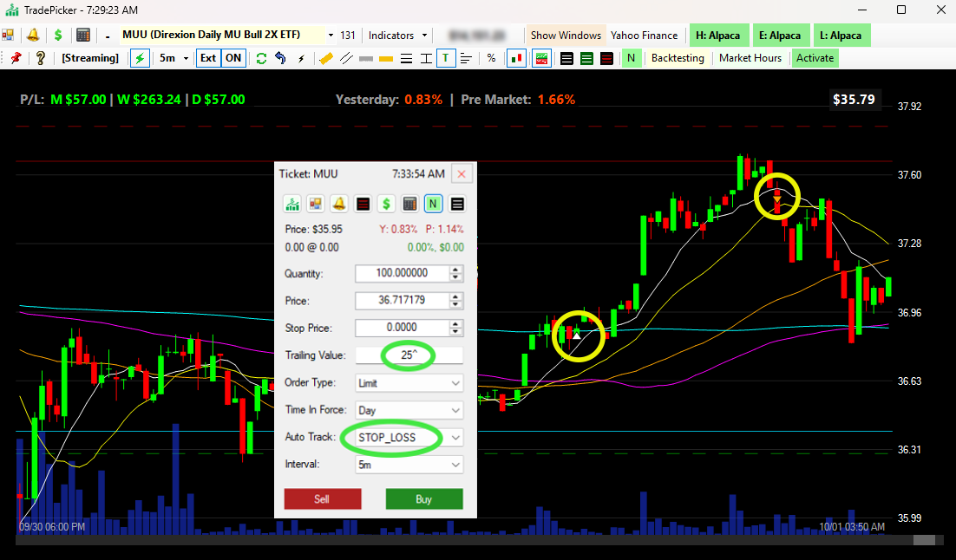Toggle the [Streaming] mode label
The image size is (956, 560).
pyautogui.click(x=90, y=58)
